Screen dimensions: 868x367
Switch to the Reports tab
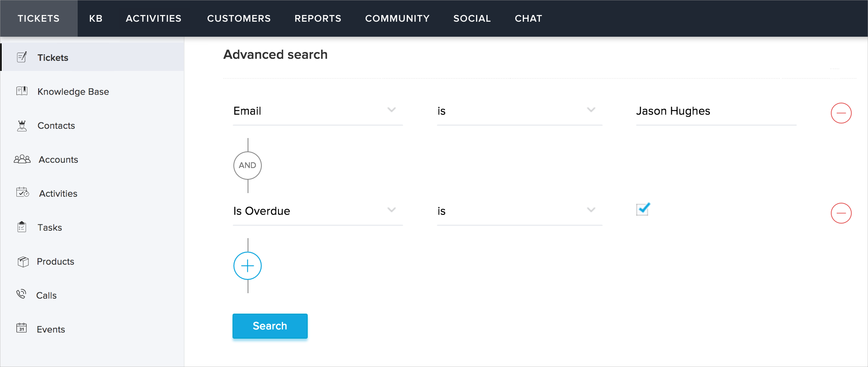click(x=318, y=18)
